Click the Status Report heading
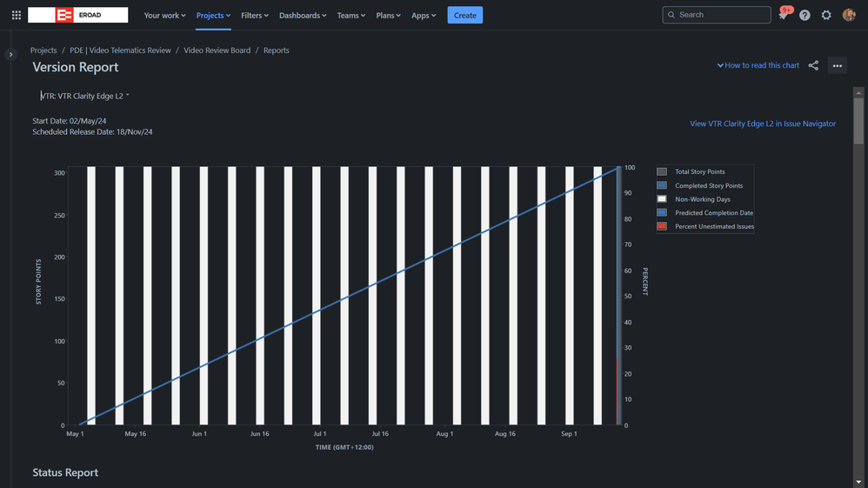 click(x=65, y=472)
